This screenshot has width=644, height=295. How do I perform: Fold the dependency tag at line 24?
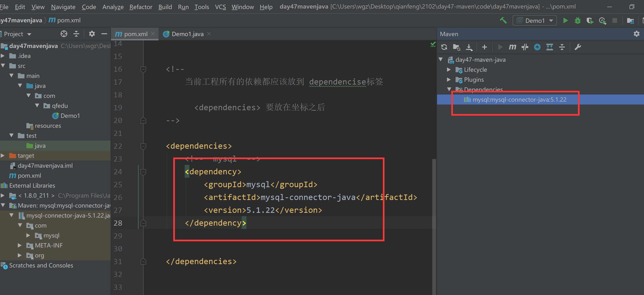pyautogui.click(x=143, y=172)
